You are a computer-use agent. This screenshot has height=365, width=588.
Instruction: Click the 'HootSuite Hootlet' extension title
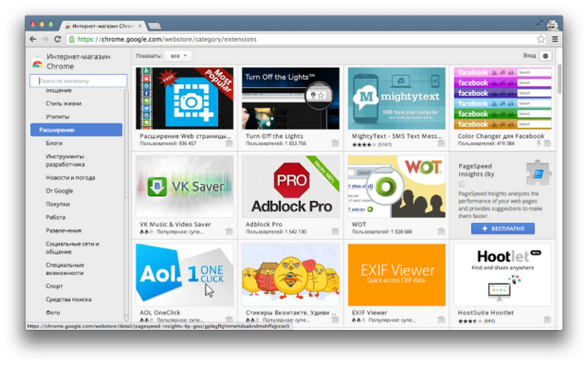486,313
